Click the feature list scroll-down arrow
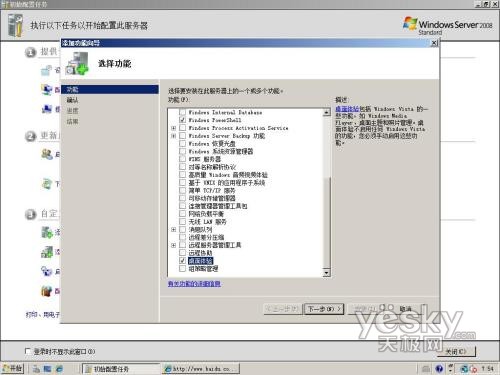The width and height of the screenshot is (500, 375). click(326, 273)
